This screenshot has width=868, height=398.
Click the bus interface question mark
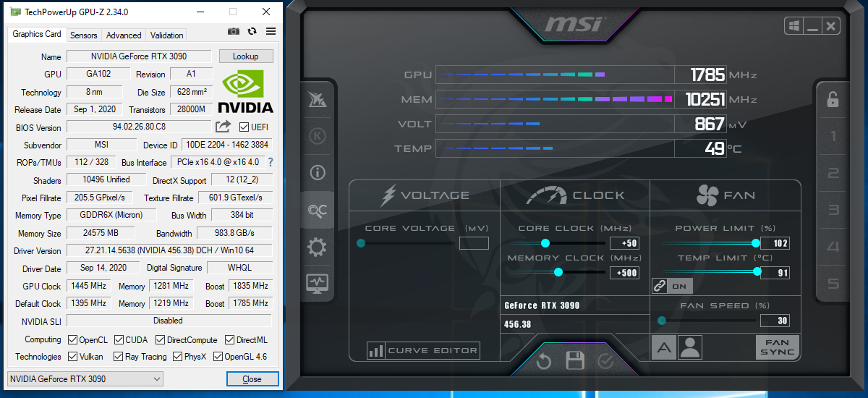(x=271, y=162)
